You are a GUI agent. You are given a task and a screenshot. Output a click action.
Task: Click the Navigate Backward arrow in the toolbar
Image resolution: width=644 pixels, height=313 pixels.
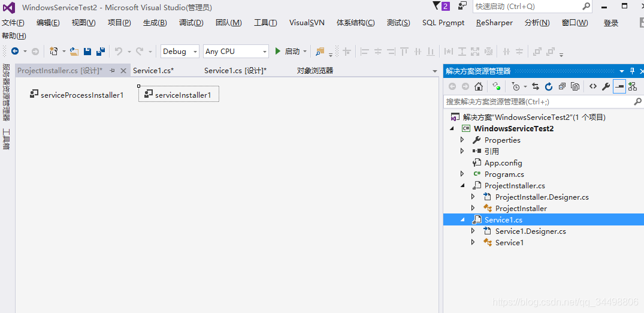point(15,52)
